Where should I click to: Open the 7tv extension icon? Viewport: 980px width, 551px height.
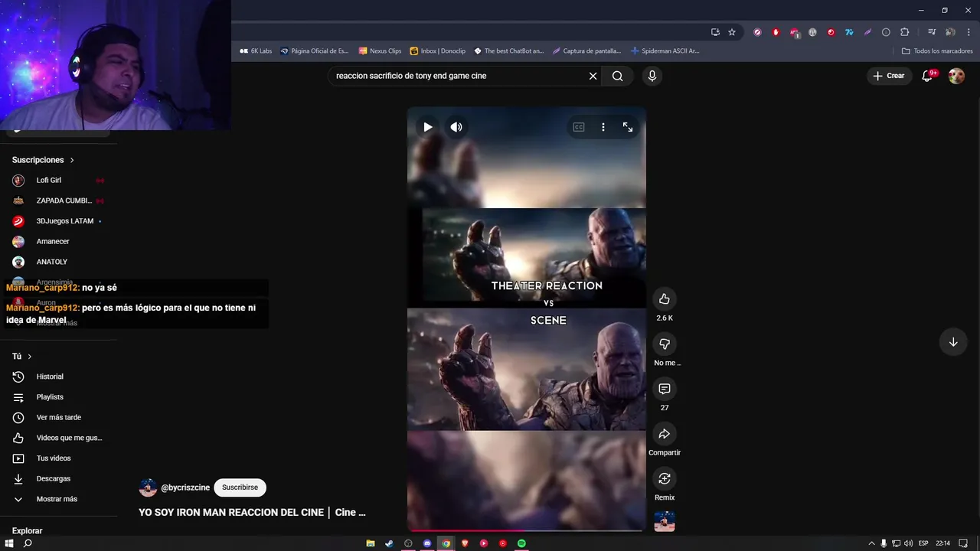coord(849,32)
